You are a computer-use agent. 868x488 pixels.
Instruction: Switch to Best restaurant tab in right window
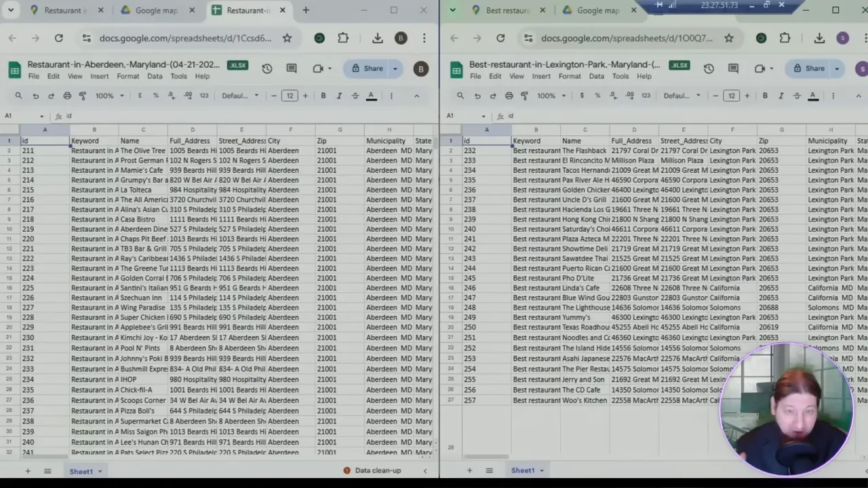507,10
